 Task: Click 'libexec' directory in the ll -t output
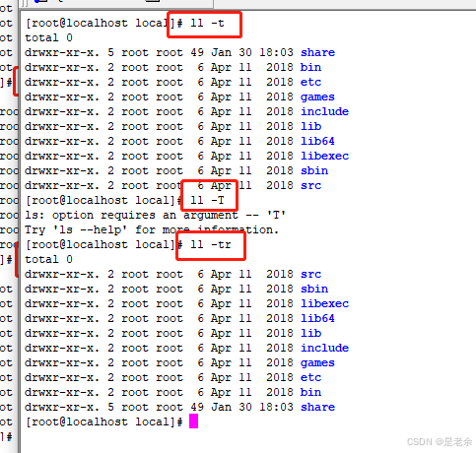click(x=324, y=156)
